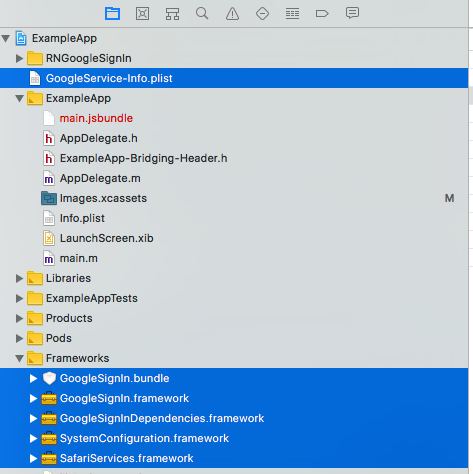Viewport: 473px width, 474px height.
Task: Click the main.m file icon
Action: tap(49, 258)
